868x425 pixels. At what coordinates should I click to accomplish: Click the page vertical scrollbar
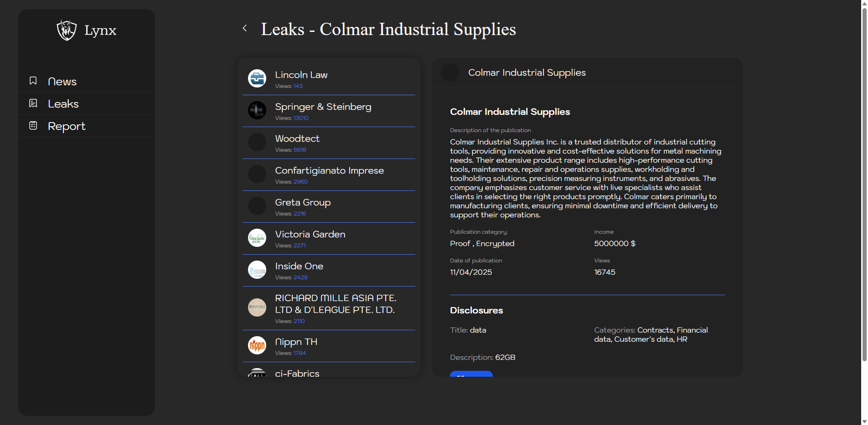coord(864,182)
